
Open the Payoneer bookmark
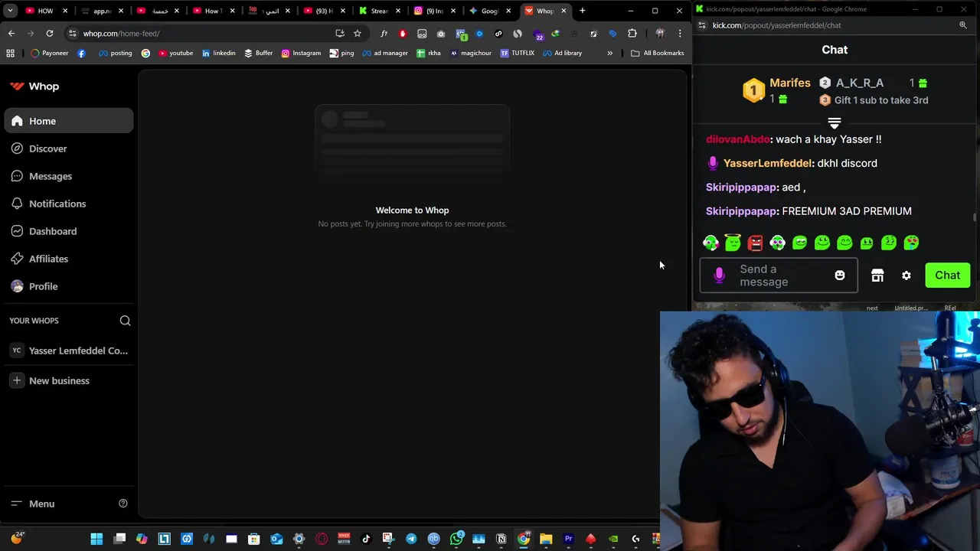50,53
